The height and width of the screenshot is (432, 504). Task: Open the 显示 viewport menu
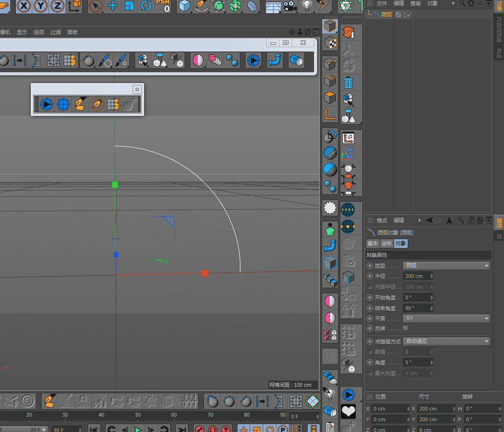(22, 32)
